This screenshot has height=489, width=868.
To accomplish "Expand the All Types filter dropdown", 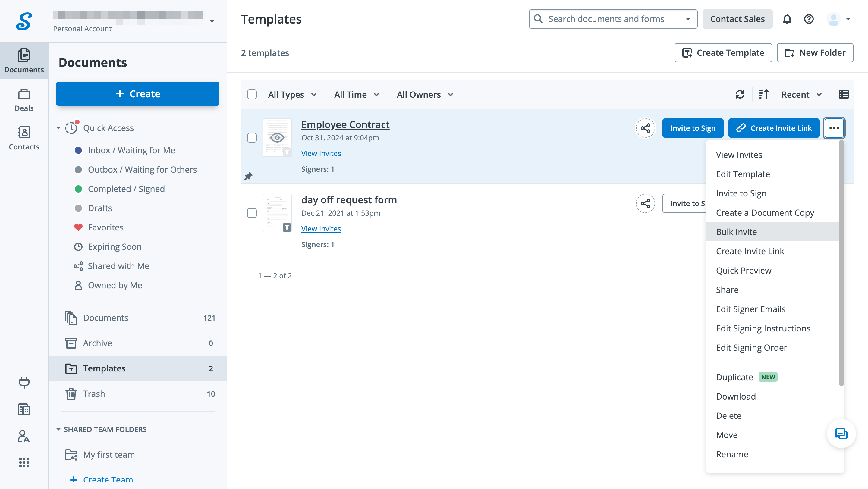I will point(292,95).
